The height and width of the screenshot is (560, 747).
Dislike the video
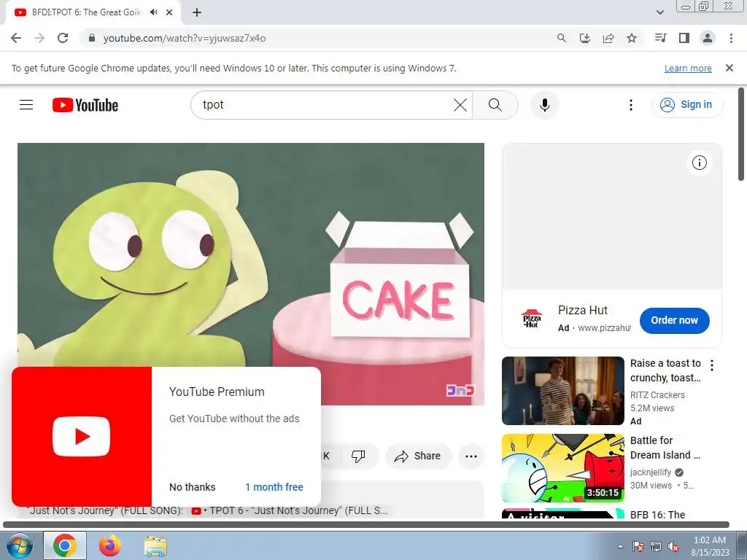(x=358, y=456)
